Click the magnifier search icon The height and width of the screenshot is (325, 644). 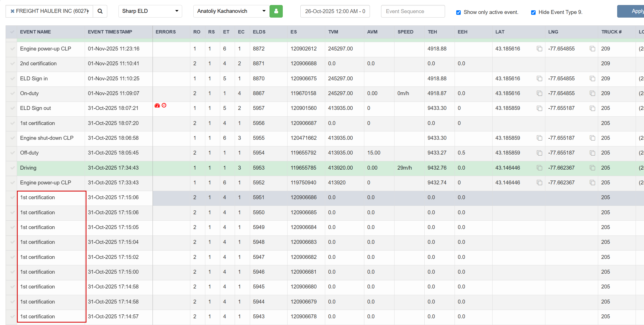pyautogui.click(x=100, y=11)
